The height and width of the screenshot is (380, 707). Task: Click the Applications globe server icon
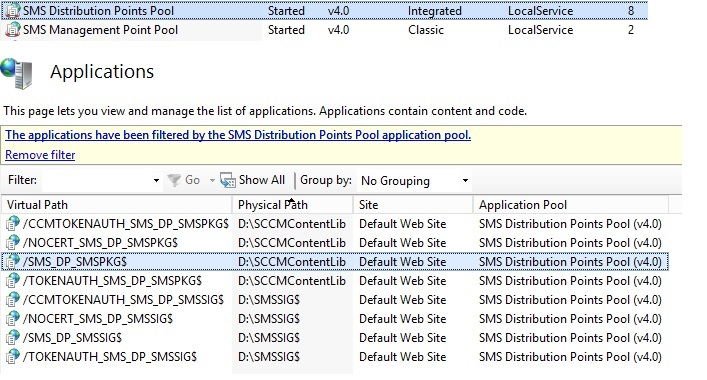(17, 73)
